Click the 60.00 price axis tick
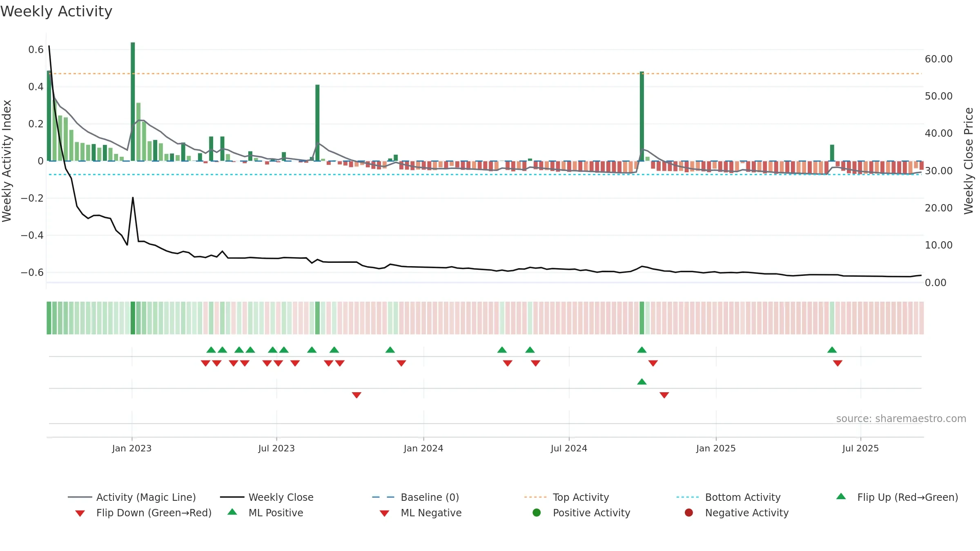 tap(939, 59)
